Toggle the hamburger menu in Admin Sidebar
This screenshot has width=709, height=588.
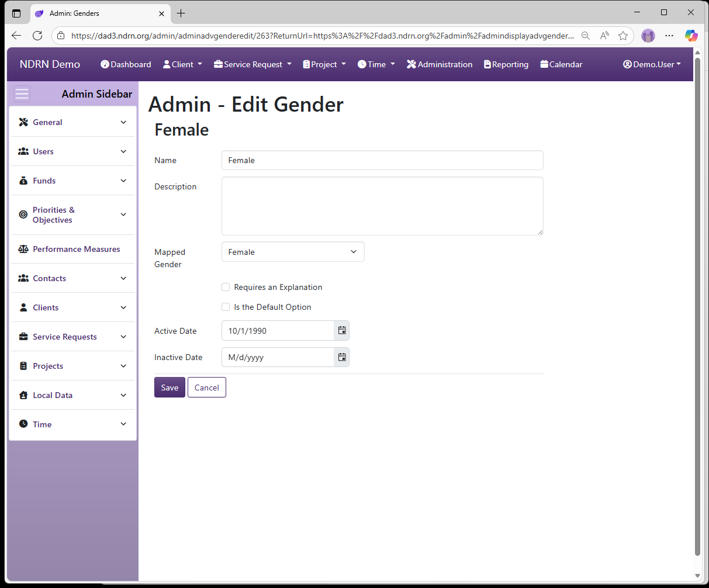coord(22,94)
